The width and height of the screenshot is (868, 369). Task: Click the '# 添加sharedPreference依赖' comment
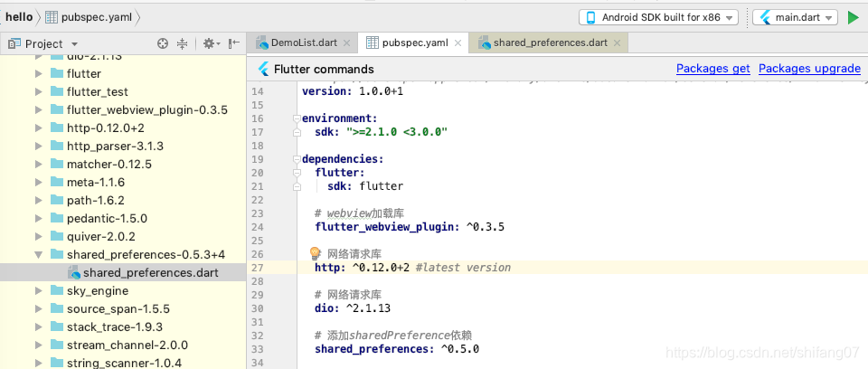click(393, 336)
